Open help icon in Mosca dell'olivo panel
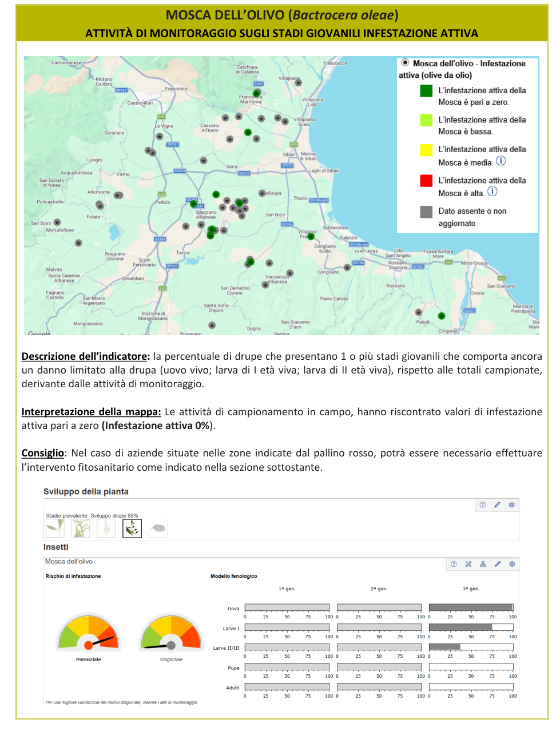This screenshot has height=731, width=560. (x=454, y=564)
